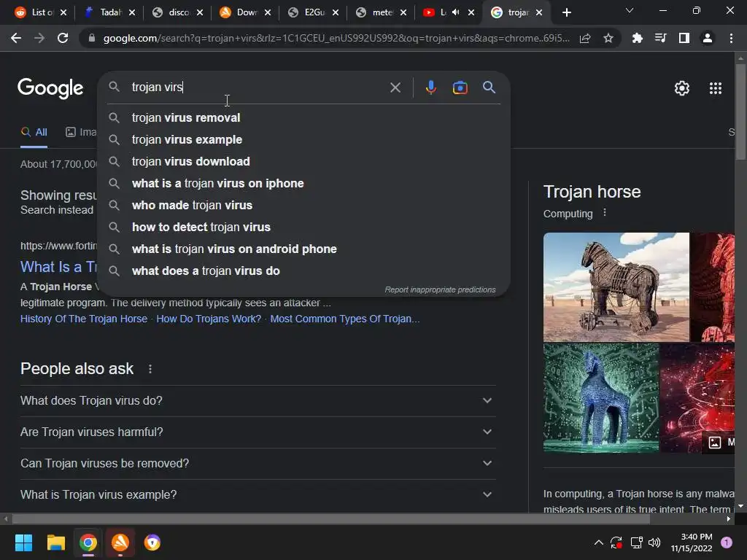Open 'Most Common Types Of Trojan...' link

pos(345,319)
